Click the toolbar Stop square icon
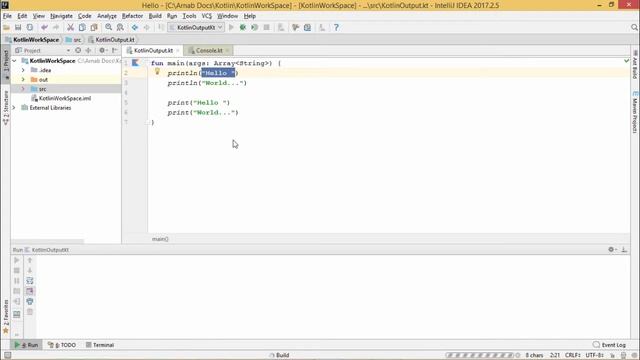 coord(267,27)
